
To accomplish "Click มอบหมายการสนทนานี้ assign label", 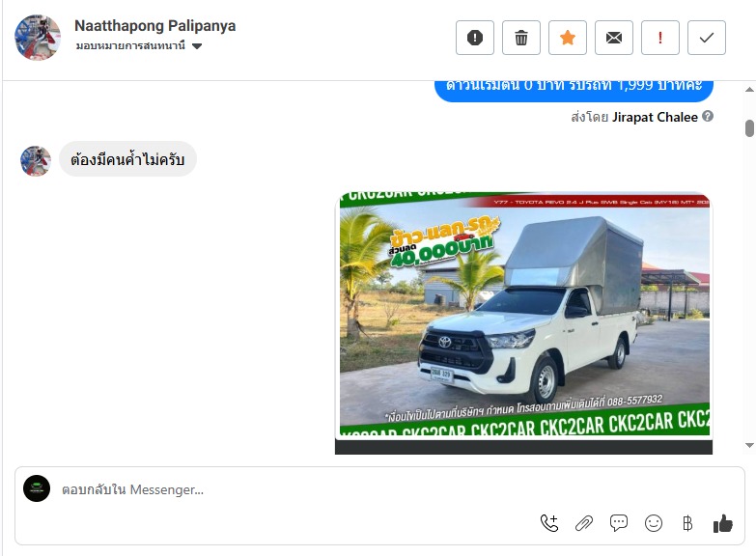I will click(x=130, y=45).
